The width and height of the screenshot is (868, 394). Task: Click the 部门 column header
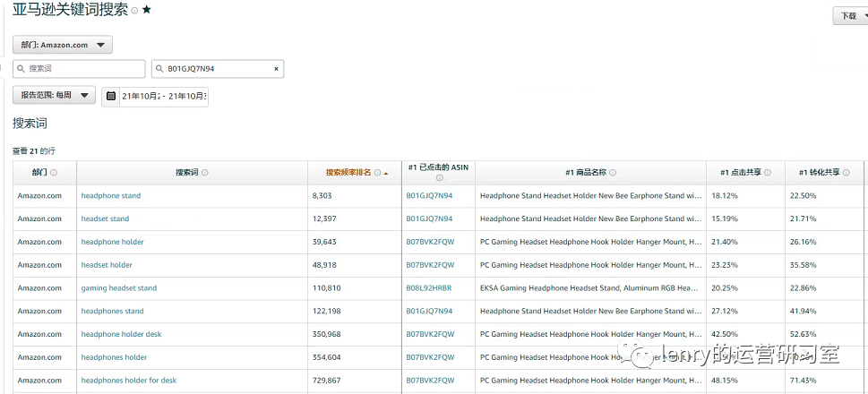click(45, 173)
